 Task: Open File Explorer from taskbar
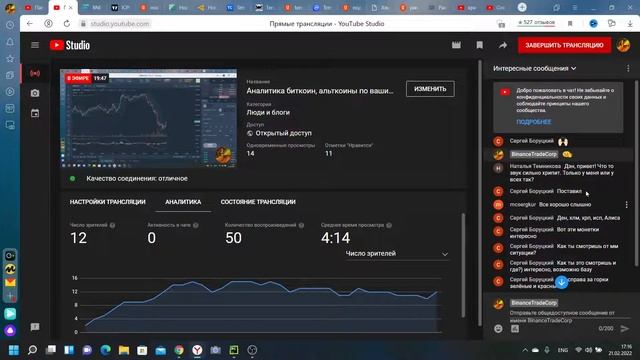pyautogui.click(x=124, y=350)
